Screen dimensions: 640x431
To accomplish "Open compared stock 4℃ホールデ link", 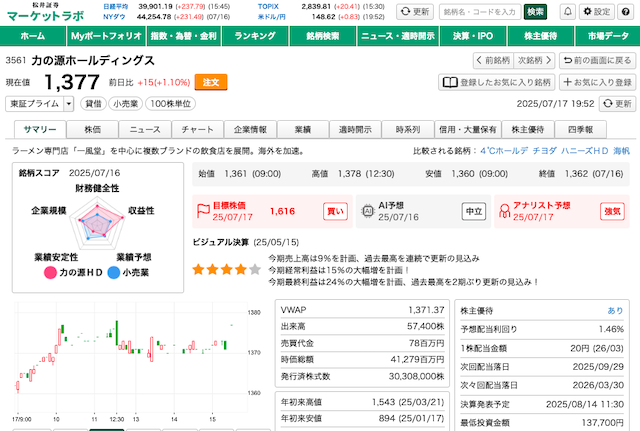I will (x=504, y=151).
